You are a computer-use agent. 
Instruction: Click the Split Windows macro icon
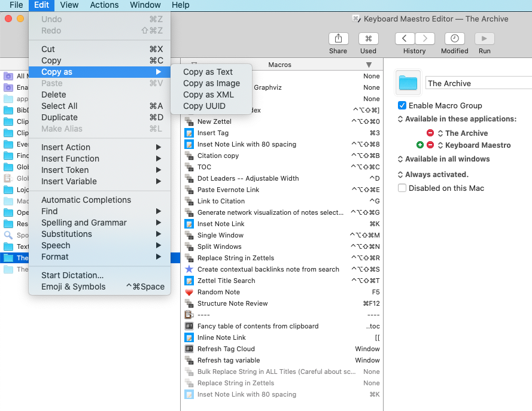pyautogui.click(x=189, y=246)
